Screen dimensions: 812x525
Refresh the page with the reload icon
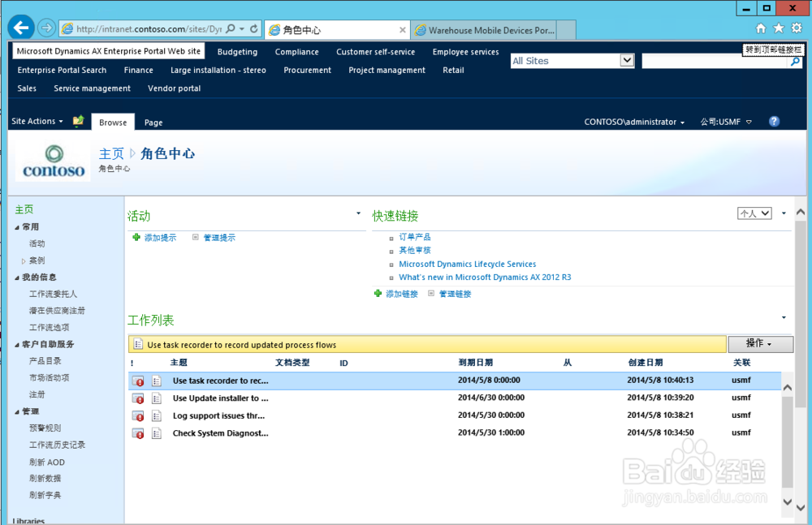[253, 29]
